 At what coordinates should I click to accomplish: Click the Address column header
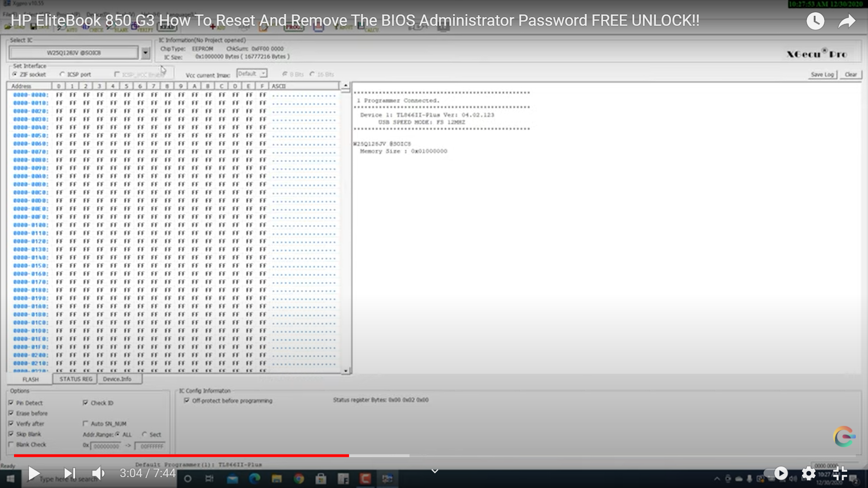click(x=30, y=86)
